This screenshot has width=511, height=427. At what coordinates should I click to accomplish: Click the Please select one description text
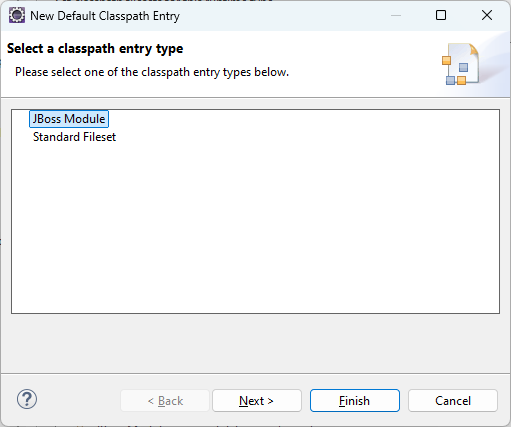tap(152, 72)
